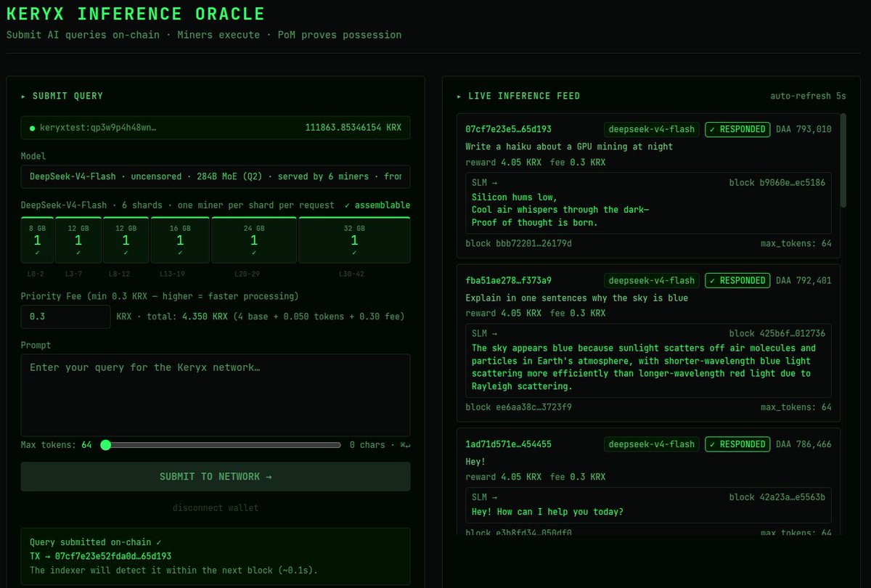The height and width of the screenshot is (588, 871).
Task: Click the Live Inference Feed header arrow
Action: (459, 96)
